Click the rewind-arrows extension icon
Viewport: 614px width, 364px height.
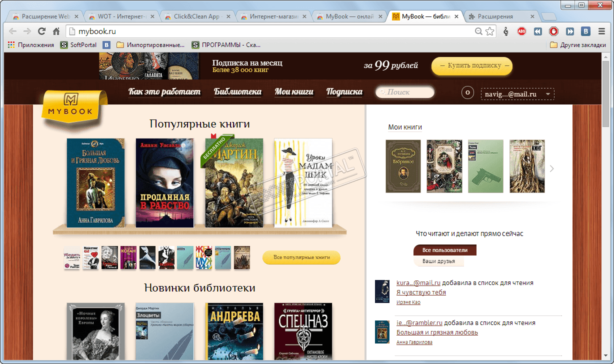pos(537,31)
